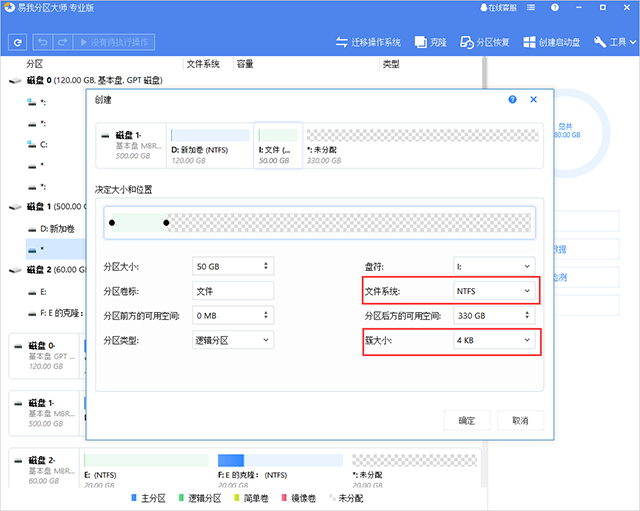Screen dimensions: 640x511
Task: Open the 分区类型 逻辑分区 dropdown
Action: click(x=232, y=341)
